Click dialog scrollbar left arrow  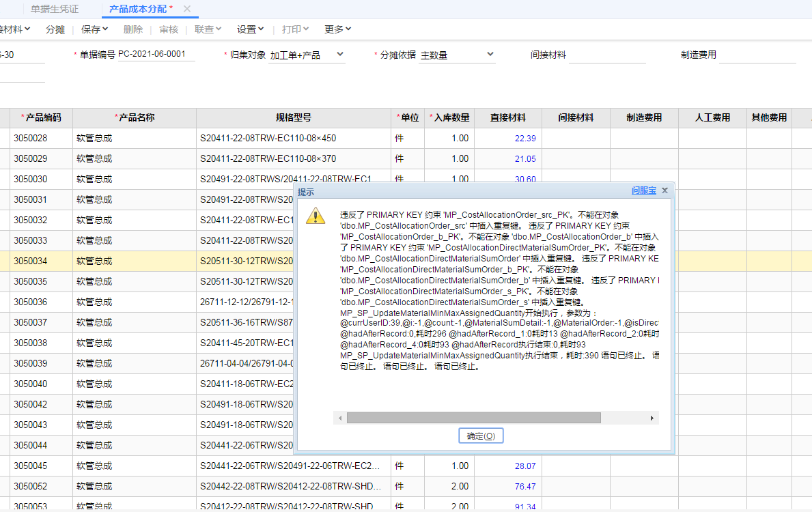tap(339, 418)
